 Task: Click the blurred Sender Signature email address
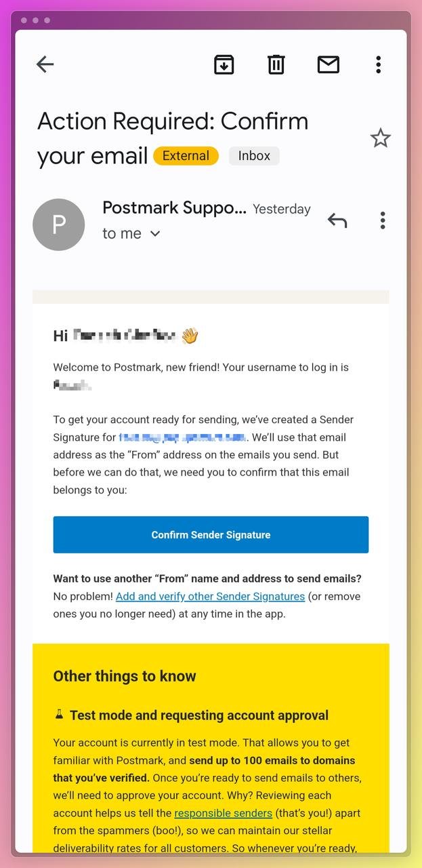[182, 437]
